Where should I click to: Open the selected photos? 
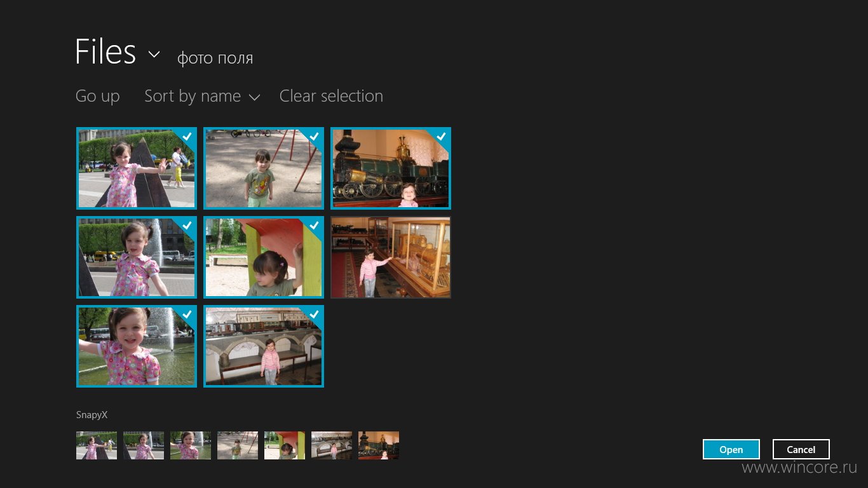point(731,449)
